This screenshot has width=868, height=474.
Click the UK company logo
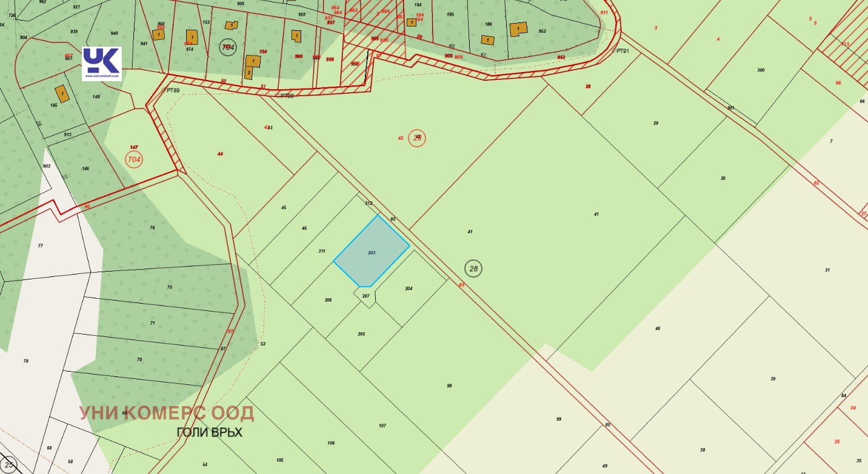pyautogui.click(x=102, y=64)
